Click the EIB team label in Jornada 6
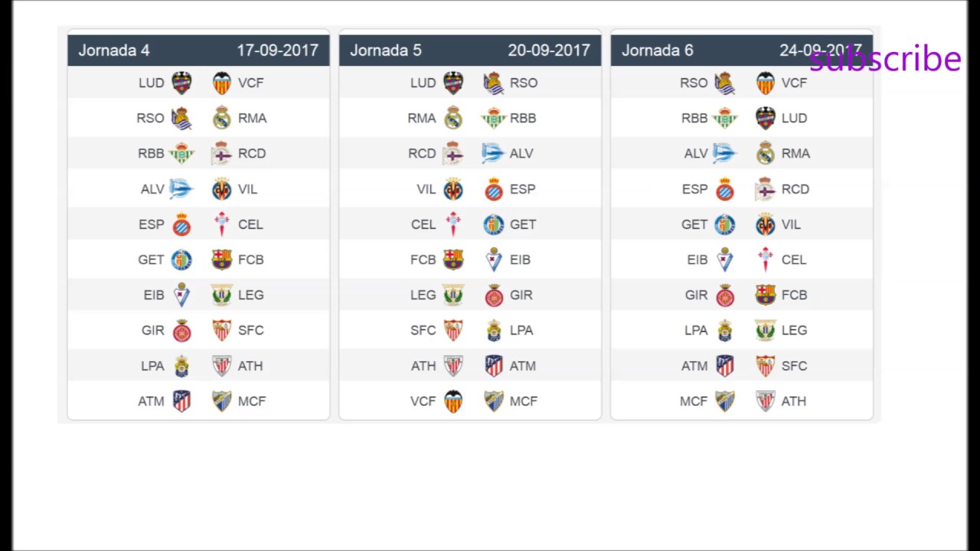Viewport: 980px width, 551px height. click(697, 259)
